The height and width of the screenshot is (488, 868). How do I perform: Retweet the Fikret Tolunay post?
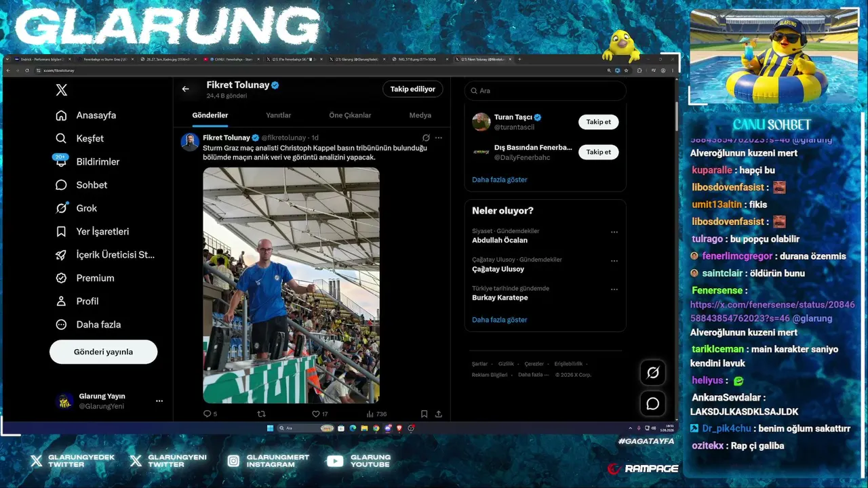point(262,413)
